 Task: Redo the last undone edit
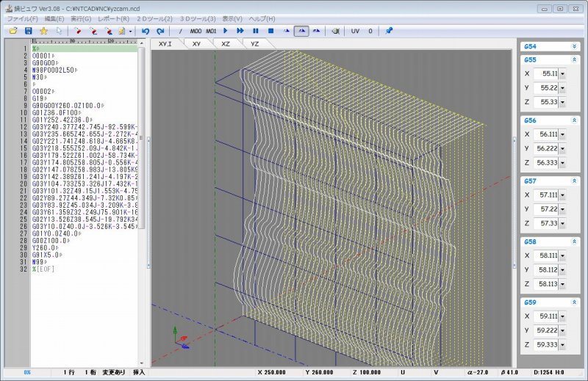tap(160, 31)
